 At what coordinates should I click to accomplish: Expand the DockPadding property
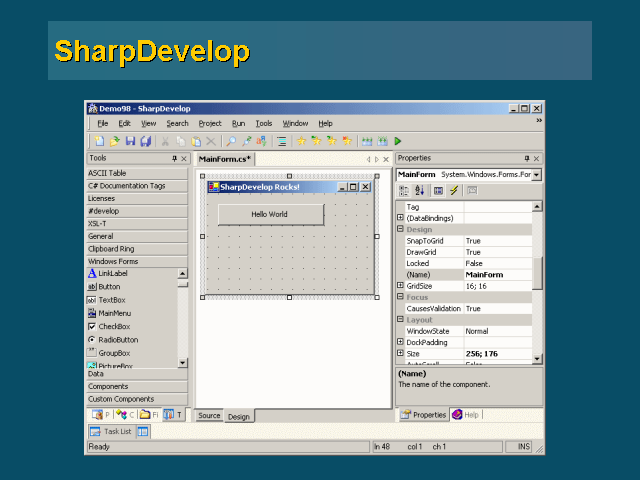coord(400,342)
